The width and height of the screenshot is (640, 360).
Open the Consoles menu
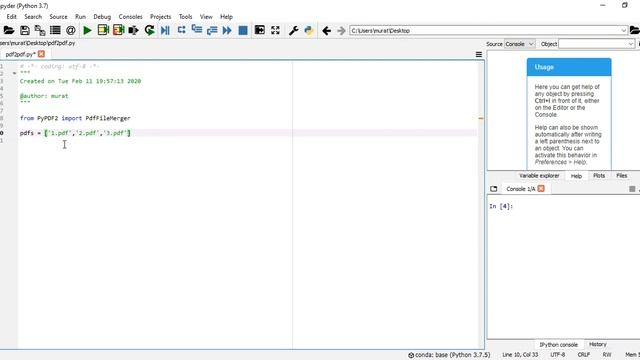pos(131,17)
